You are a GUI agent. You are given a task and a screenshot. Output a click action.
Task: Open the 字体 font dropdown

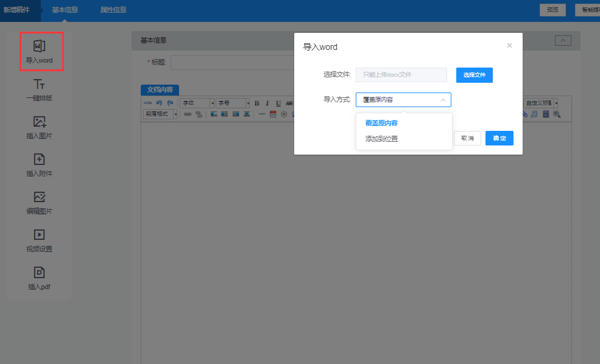click(x=197, y=103)
